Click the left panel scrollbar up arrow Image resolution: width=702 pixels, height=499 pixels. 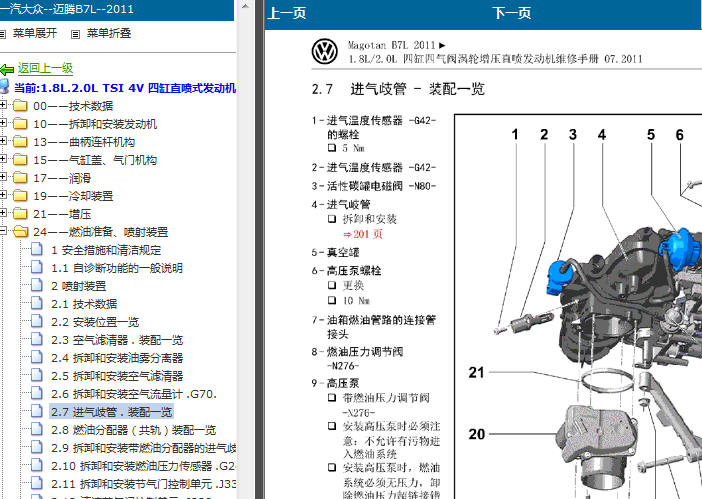click(x=245, y=6)
